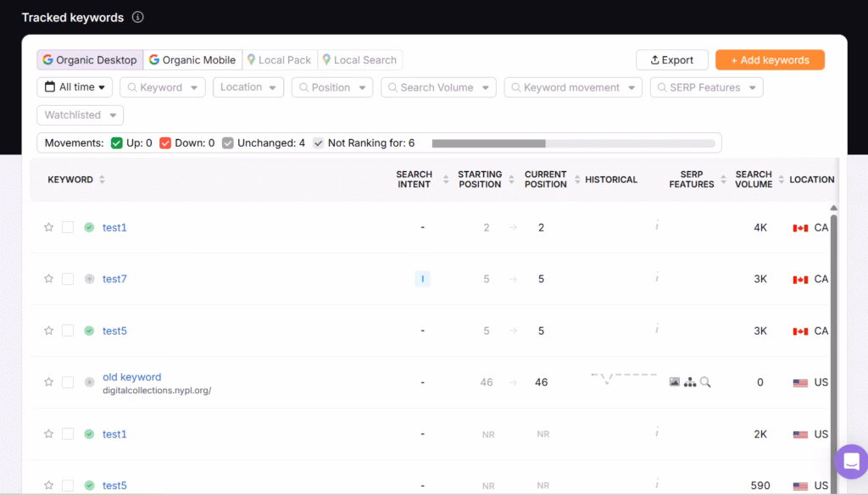Open the Keyword movement filter dropdown
This screenshot has width=868, height=495.
[572, 86]
